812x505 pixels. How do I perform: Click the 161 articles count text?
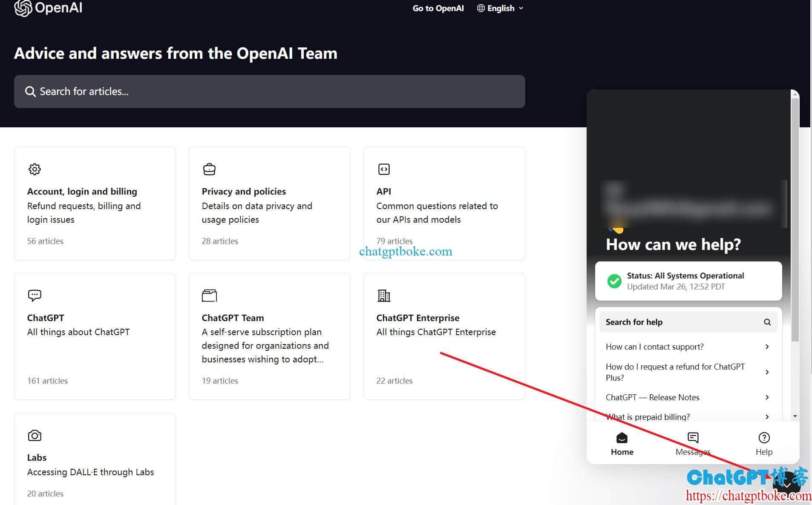(47, 381)
